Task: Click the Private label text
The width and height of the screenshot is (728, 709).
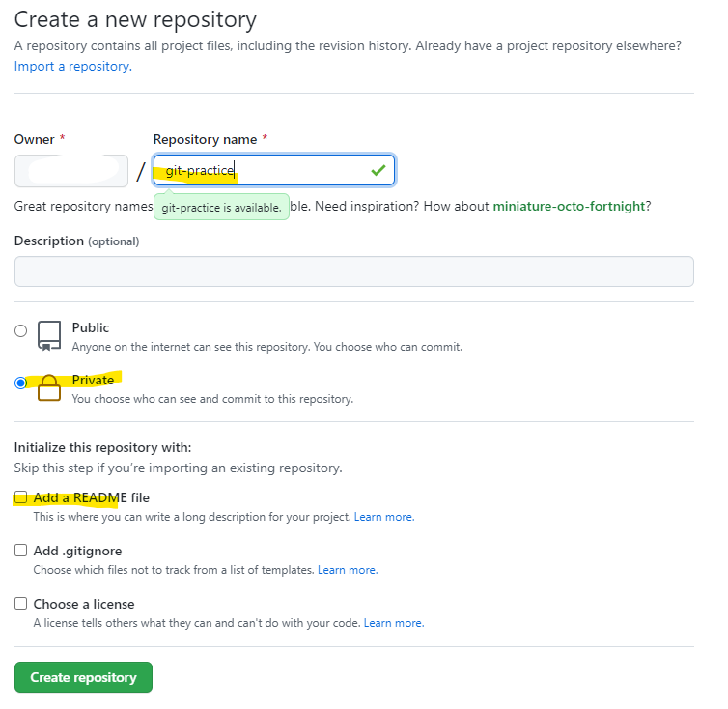Action: pyautogui.click(x=93, y=380)
